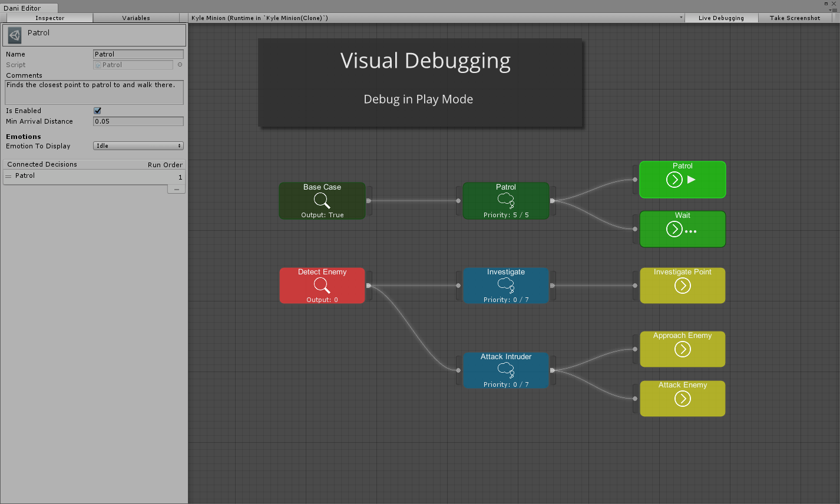Click the object picker circle next to Script field

point(180,65)
